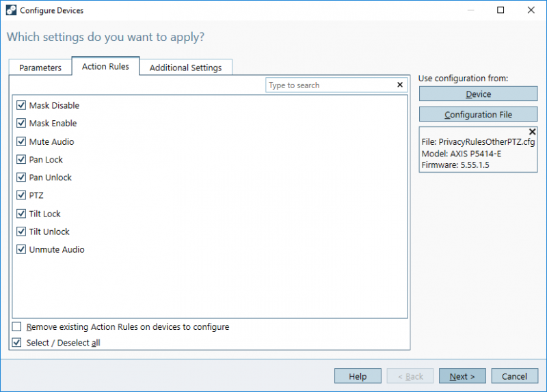547x392 pixels.
Task: Select the Action Rules tab
Action: coord(105,66)
